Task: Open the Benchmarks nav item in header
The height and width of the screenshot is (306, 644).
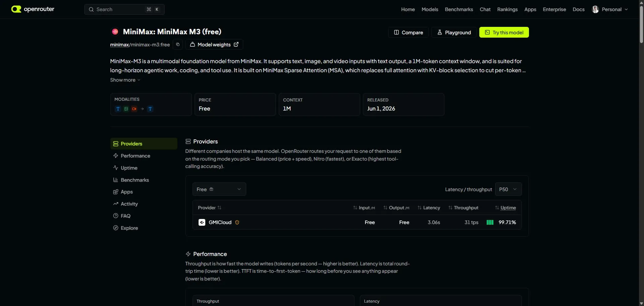Action: click(x=459, y=9)
